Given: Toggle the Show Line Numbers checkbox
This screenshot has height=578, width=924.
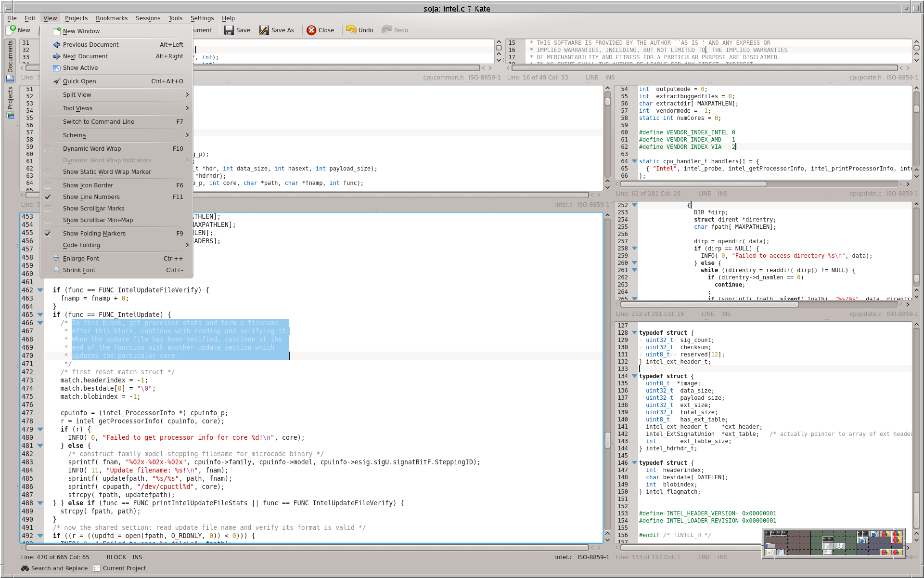Looking at the screenshot, I should tap(48, 197).
